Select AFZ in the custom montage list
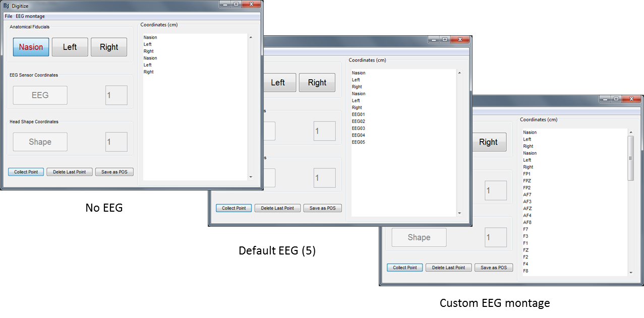644x318 pixels. [528, 208]
